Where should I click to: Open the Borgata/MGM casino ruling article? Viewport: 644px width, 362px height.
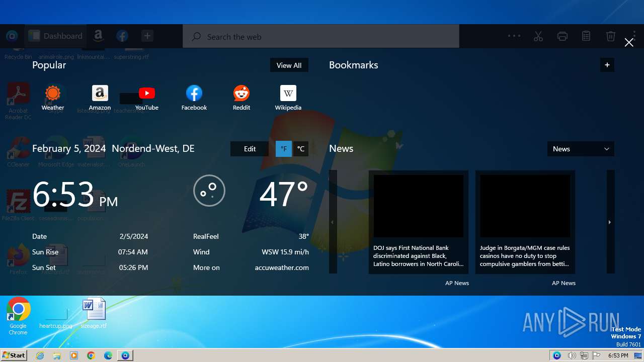[x=525, y=222]
